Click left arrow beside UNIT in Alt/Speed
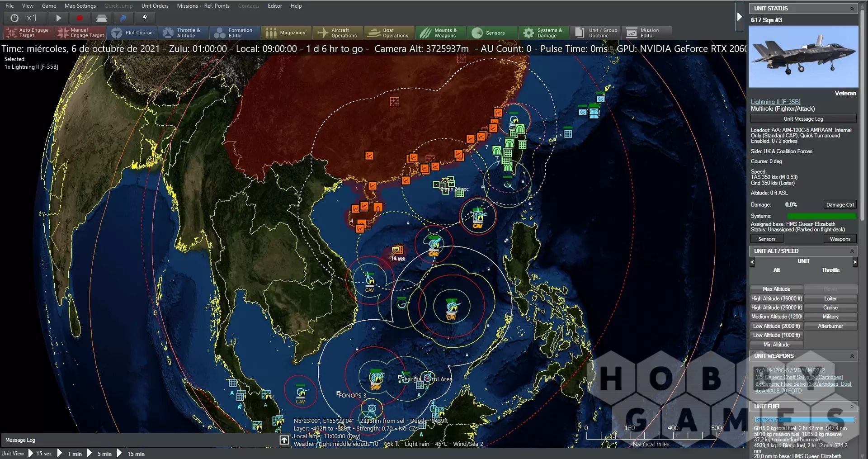 (752, 262)
